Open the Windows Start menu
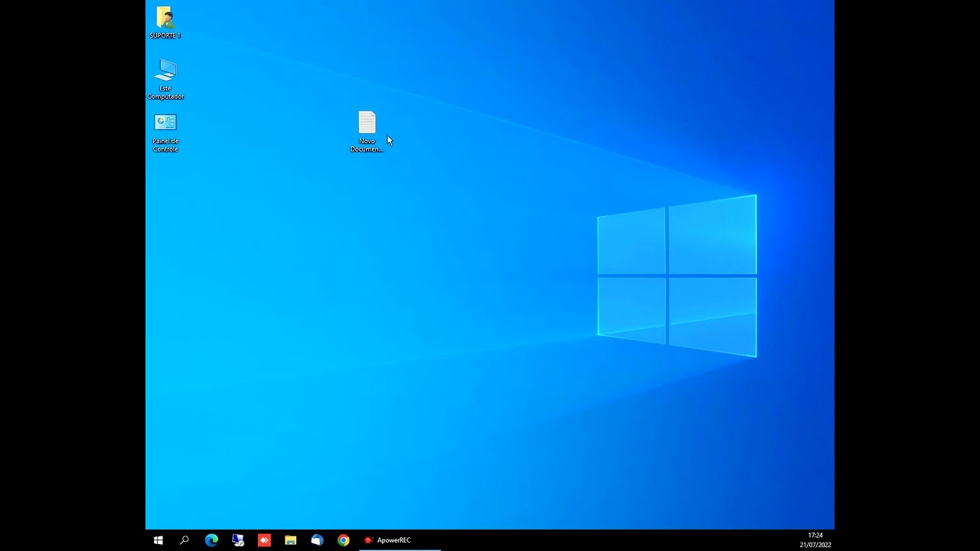The image size is (980, 551). (158, 540)
